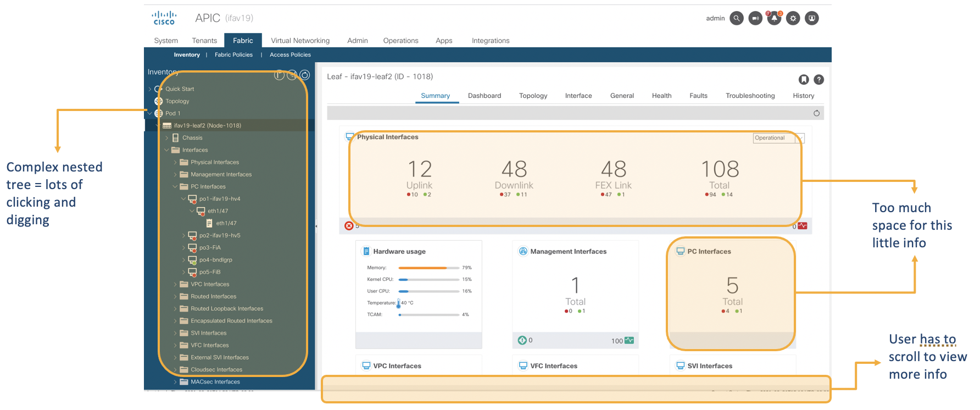Click the red health score icon in Physical Interfaces
Image resolution: width=980 pixels, height=410 pixels.
[803, 226]
